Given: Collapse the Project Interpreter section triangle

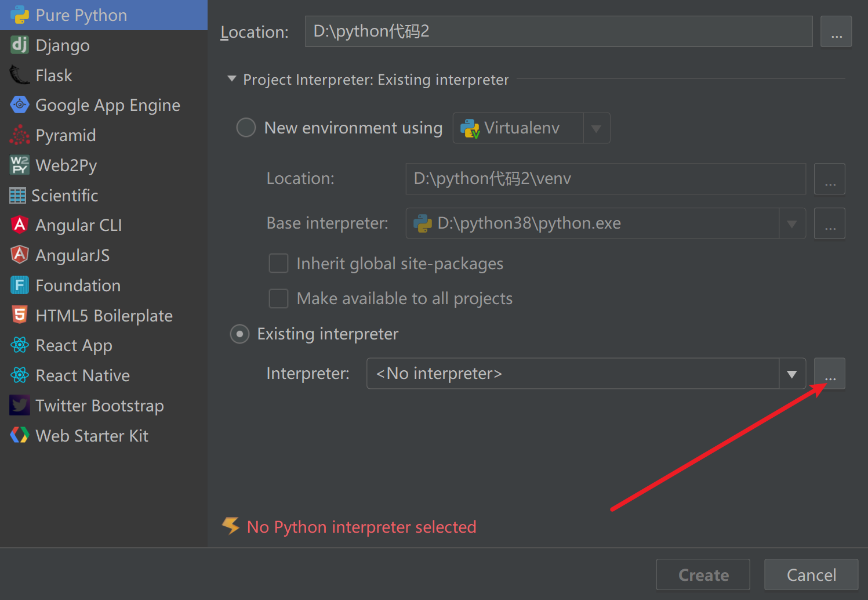Looking at the screenshot, I should tap(232, 79).
